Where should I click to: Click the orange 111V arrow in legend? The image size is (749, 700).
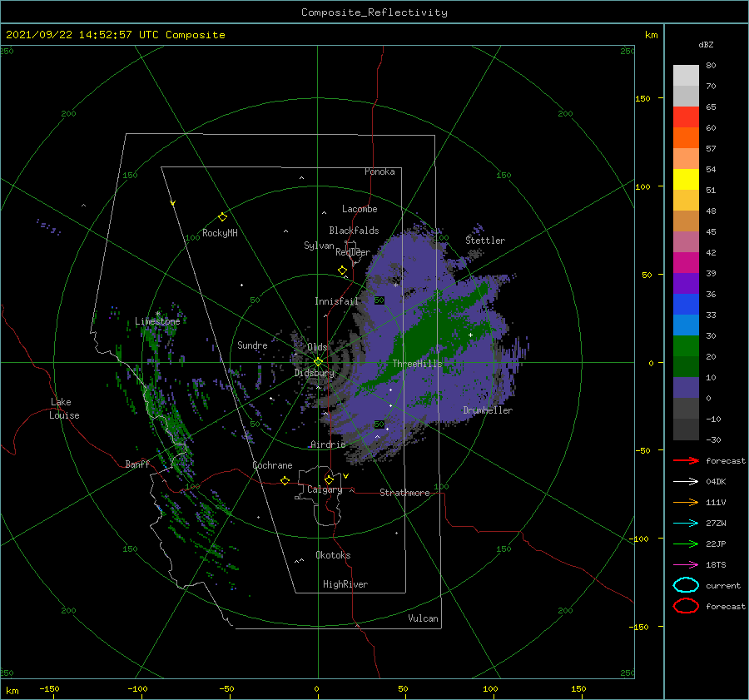click(x=686, y=502)
